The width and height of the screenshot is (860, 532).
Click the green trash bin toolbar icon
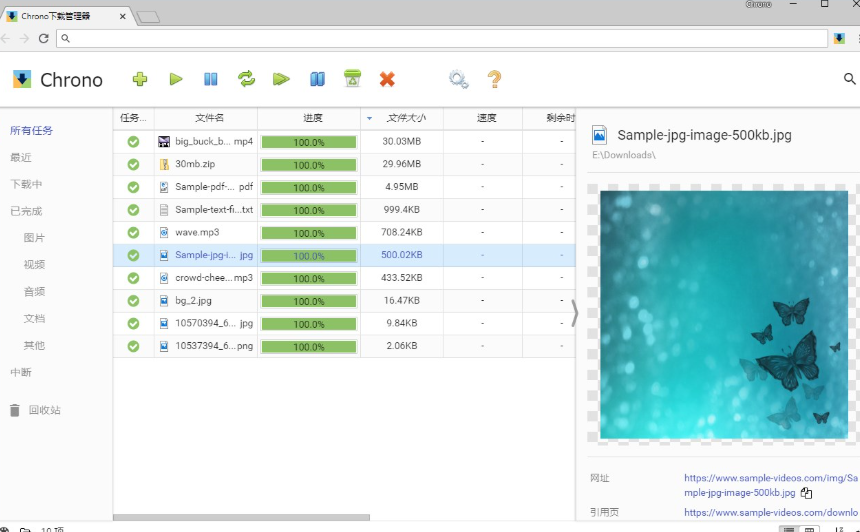click(351, 79)
